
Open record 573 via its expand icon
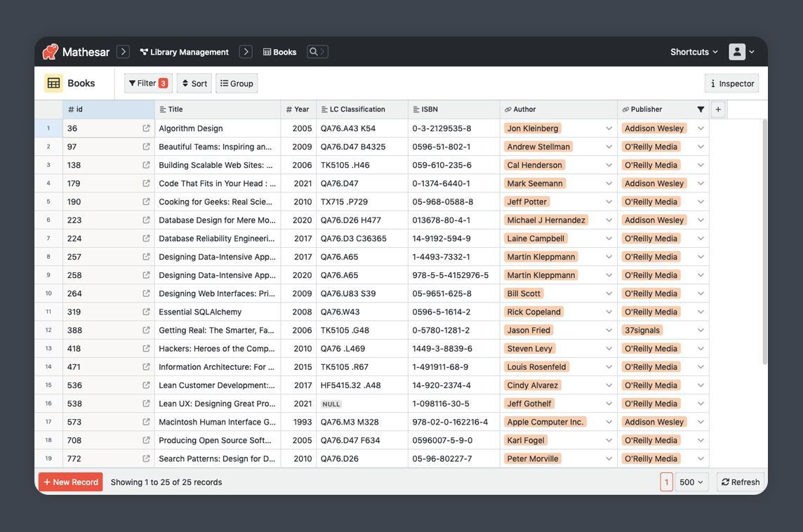[x=147, y=422]
